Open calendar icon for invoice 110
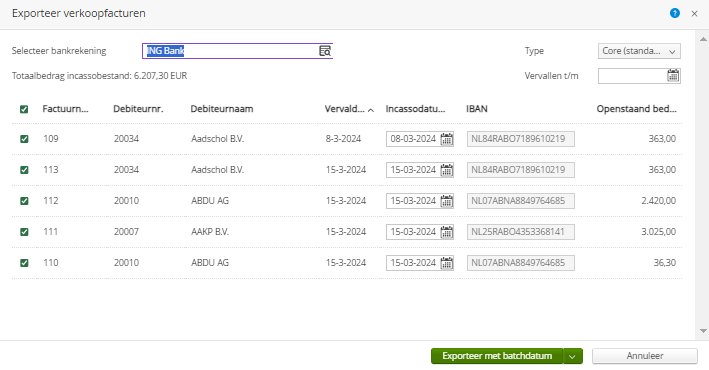The width and height of the screenshot is (709, 370). (x=447, y=263)
